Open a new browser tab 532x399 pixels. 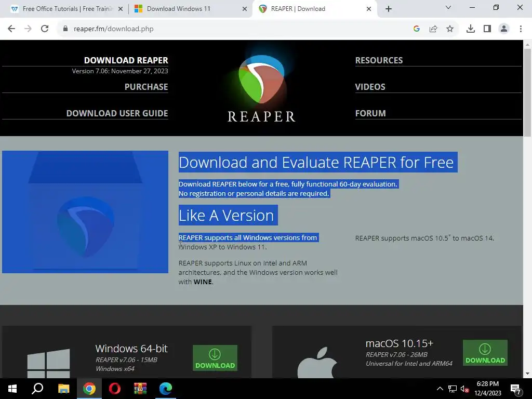pos(389,9)
